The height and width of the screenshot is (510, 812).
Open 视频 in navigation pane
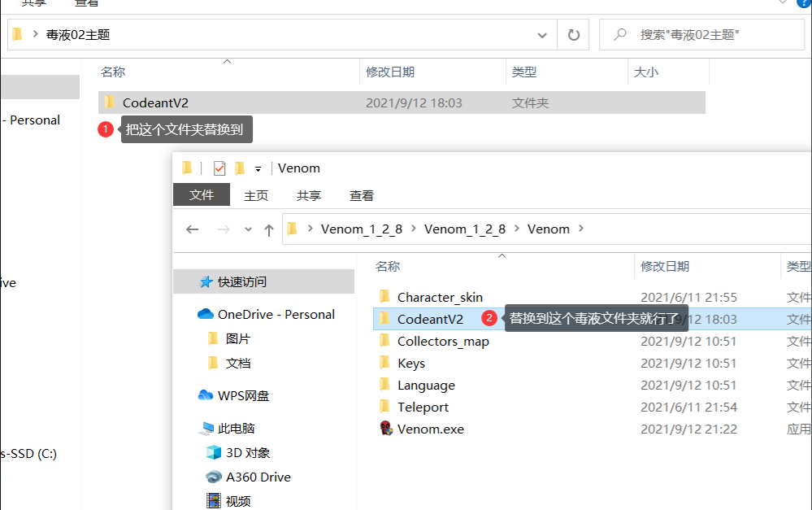(228, 501)
